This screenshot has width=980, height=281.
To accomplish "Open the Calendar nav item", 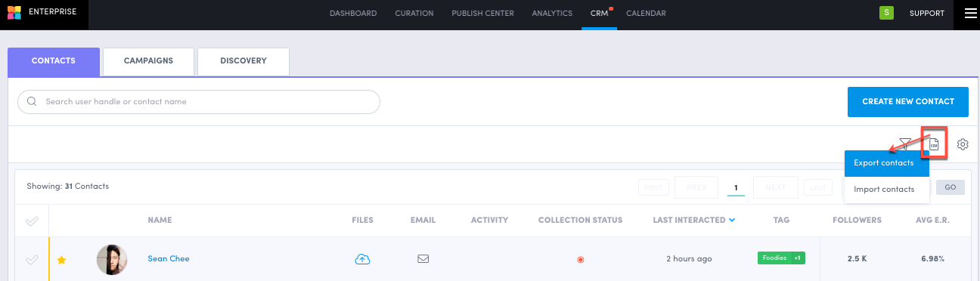I will (646, 14).
